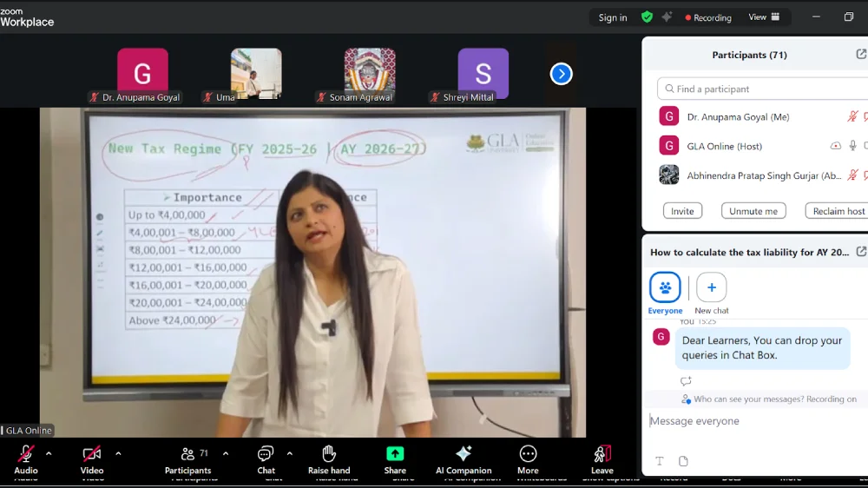Viewport: 868px width, 488px height.
Task: Select the Everyone chat tab
Action: [x=665, y=287]
